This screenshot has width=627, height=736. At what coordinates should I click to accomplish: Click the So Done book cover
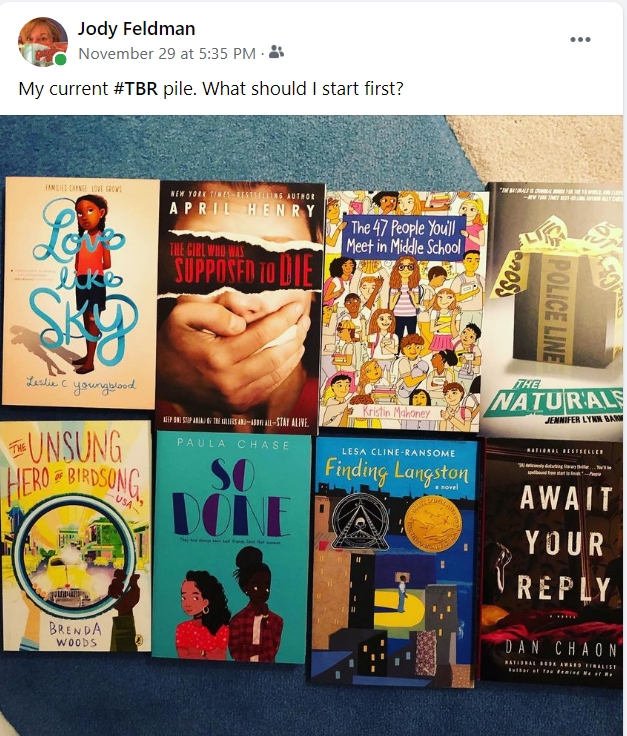[231, 548]
